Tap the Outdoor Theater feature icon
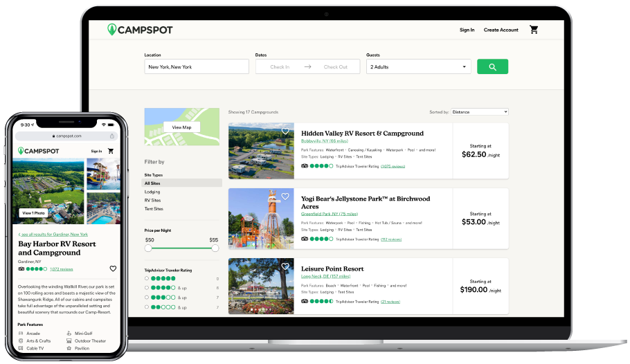The height and width of the screenshot is (364, 630). (69, 341)
